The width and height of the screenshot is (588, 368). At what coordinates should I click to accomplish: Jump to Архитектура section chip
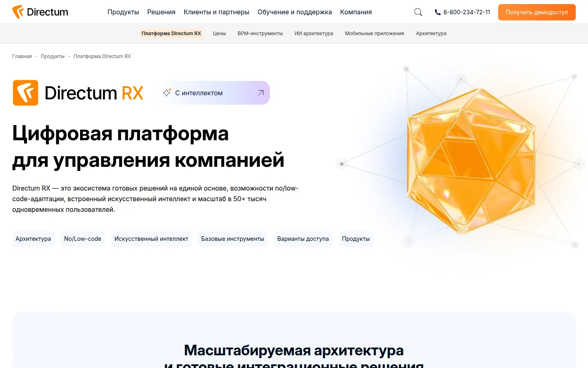pyautogui.click(x=33, y=239)
